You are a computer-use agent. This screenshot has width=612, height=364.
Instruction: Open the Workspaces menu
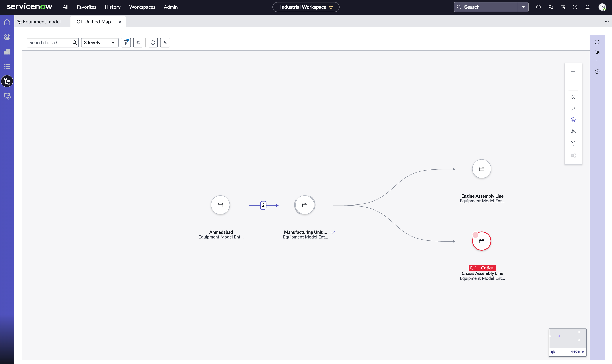tap(142, 7)
